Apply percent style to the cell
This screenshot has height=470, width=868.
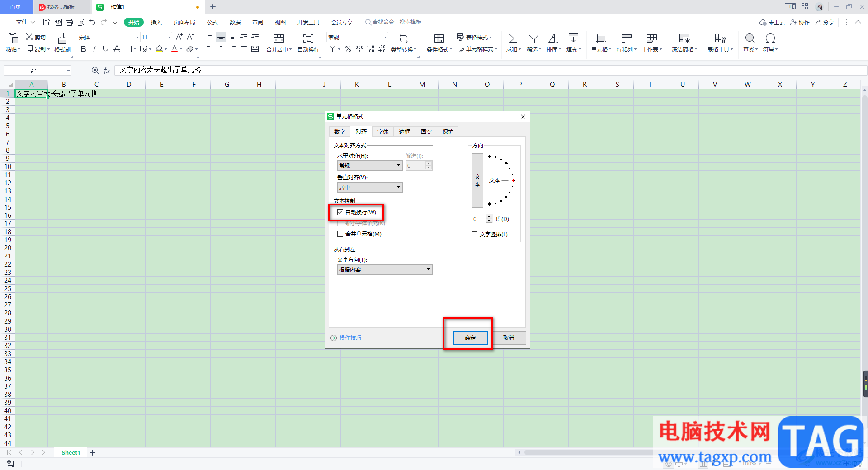(348, 49)
